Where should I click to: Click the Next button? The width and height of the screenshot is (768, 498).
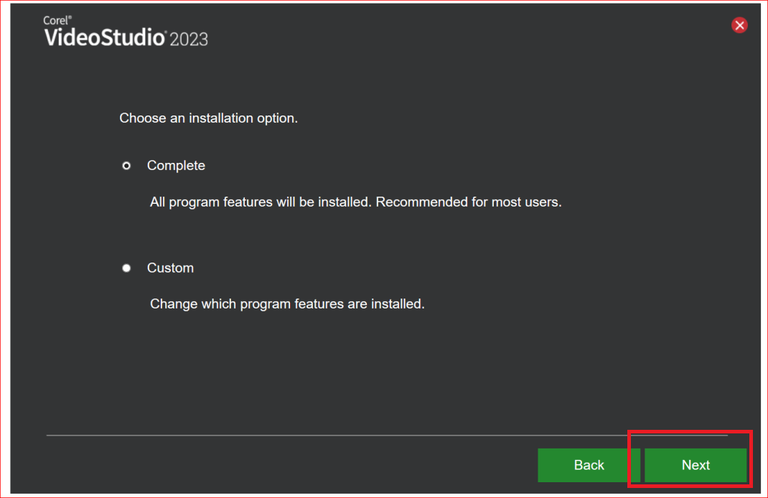click(695, 465)
